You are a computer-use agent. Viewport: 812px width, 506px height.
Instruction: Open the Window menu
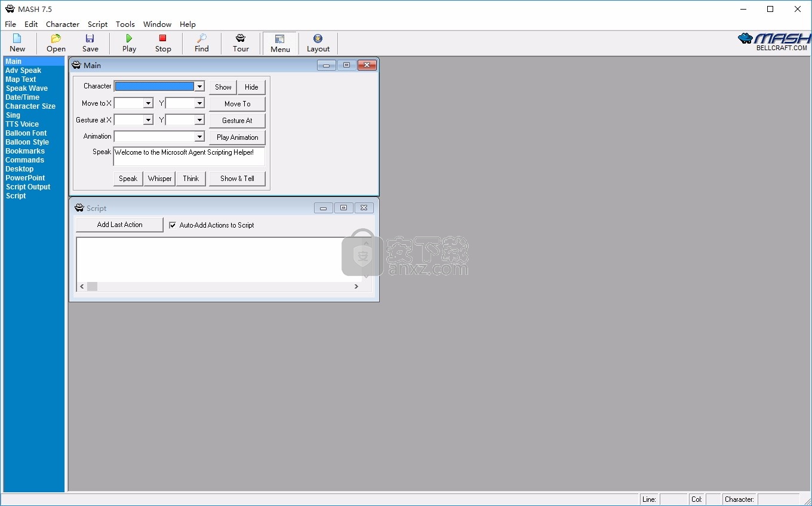(157, 24)
